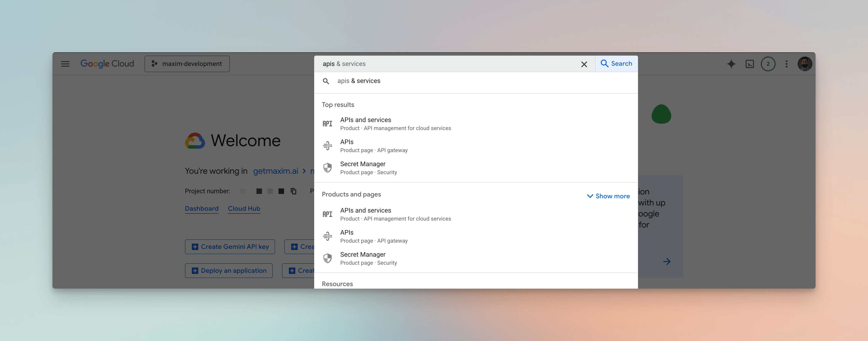Click the magnifier icon beside the suggestion
This screenshot has width=868, height=341.
326,81
